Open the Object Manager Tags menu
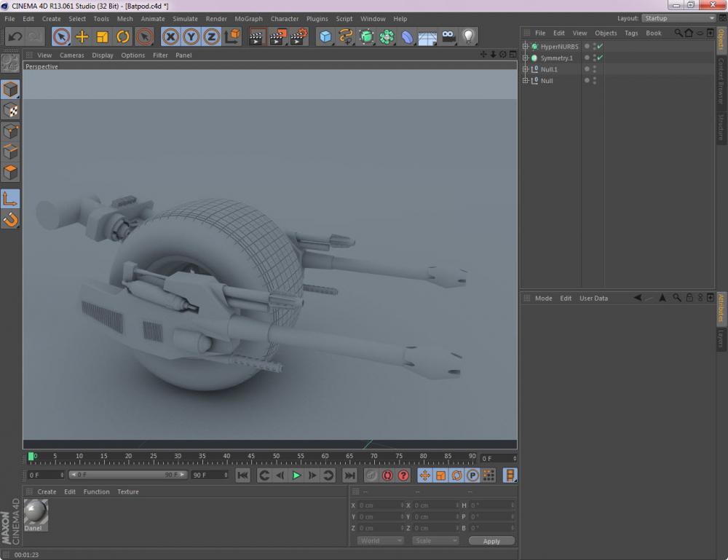728x560 pixels. (x=631, y=33)
